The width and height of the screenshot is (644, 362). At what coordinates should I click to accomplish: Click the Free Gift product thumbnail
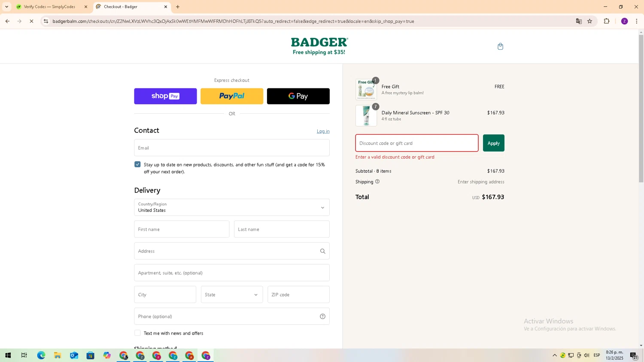[366, 89]
